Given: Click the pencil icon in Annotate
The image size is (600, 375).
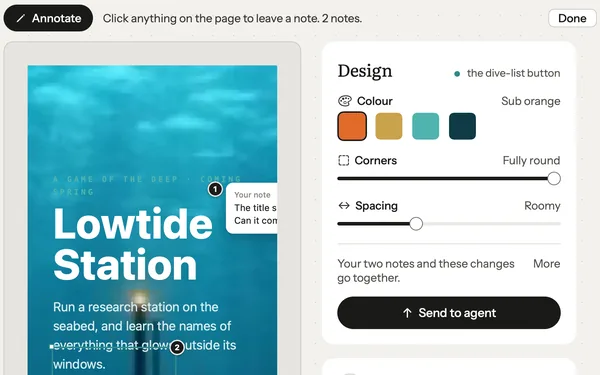Looking at the screenshot, I should point(21,18).
